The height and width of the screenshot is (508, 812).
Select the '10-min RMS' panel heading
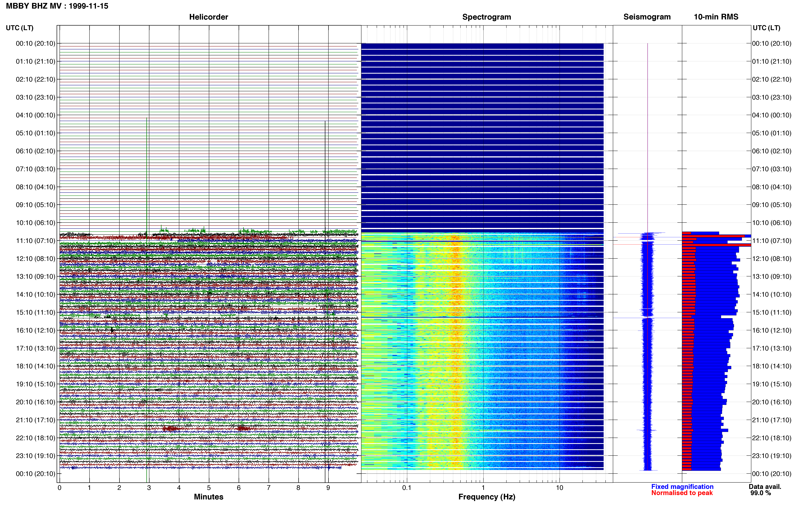tap(716, 17)
